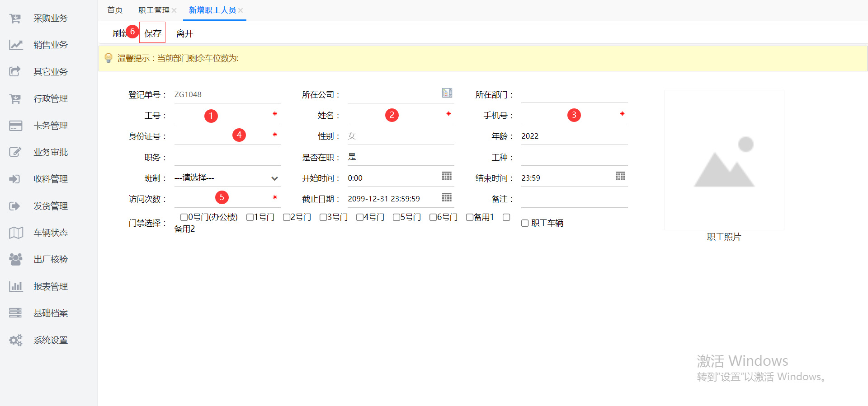The width and height of the screenshot is (868, 406).
Task: Open the 所在公司 company picker icon
Action: [x=447, y=93]
